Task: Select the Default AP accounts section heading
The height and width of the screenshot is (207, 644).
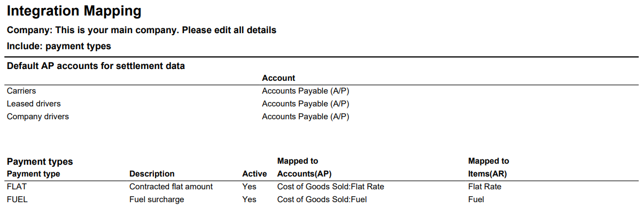Action: [96, 66]
